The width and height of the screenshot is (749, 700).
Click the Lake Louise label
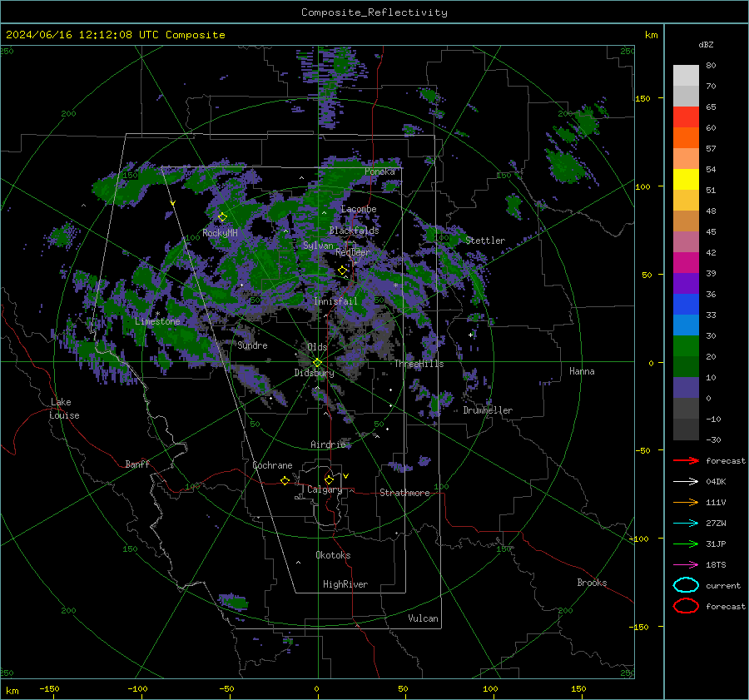(x=64, y=409)
